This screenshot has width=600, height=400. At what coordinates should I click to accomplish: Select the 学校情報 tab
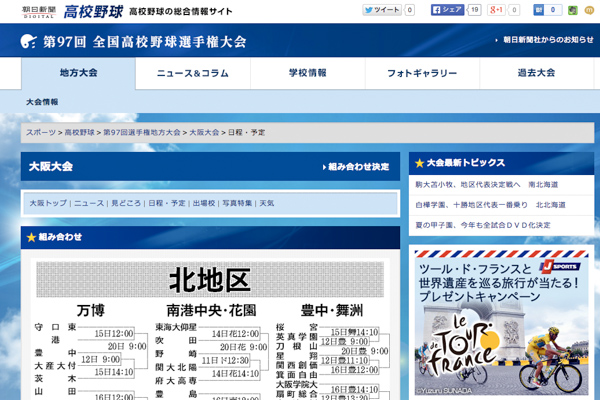[x=307, y=74]
